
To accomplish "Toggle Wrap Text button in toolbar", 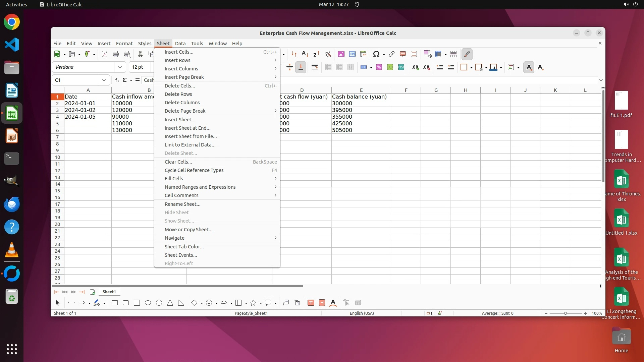I will point(315,67).
